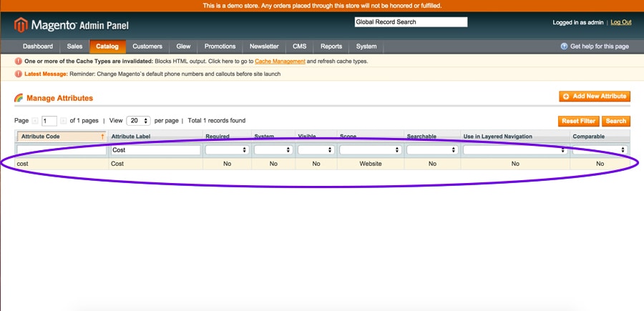Click the Add New Attribute button

[595, 97]
